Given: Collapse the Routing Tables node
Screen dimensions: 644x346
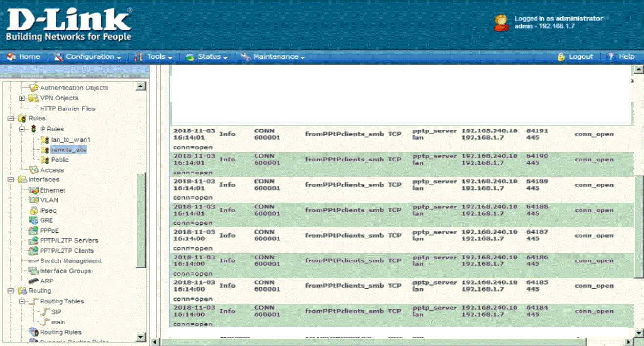Looking at the screenshot, I should click(21, 302).
